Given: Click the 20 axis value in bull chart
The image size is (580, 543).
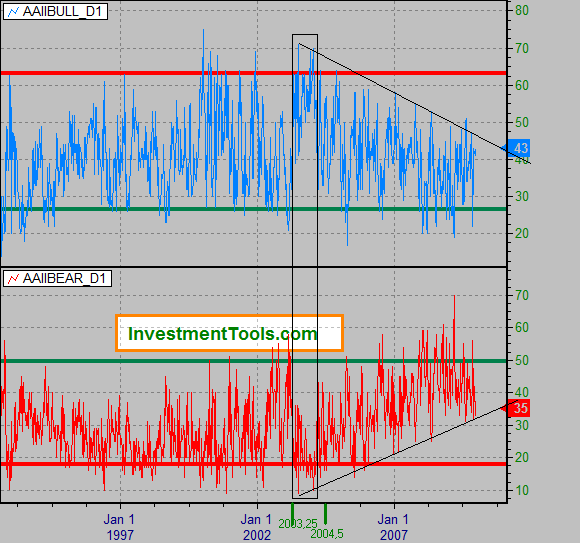Looking at the screenshot, I should tap(522, 233).
